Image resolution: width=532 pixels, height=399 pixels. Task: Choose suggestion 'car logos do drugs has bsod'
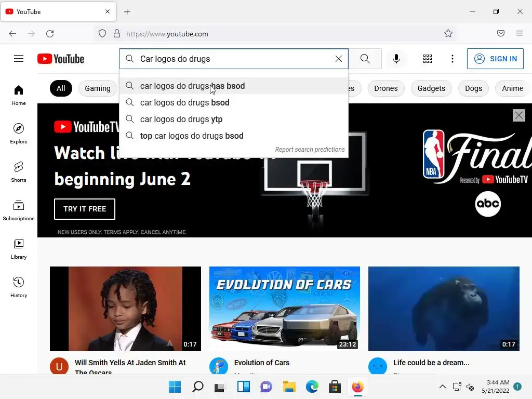tap(234, 86)
